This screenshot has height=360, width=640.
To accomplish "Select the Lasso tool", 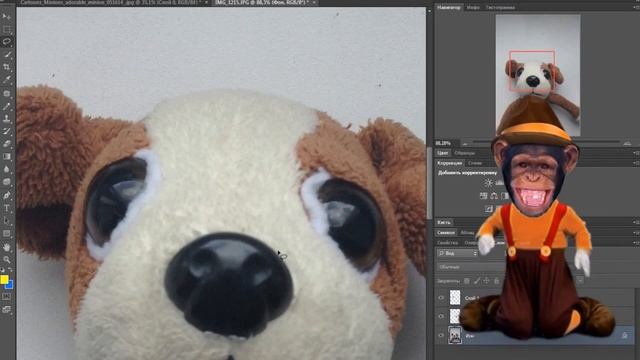I will point(7,42).
